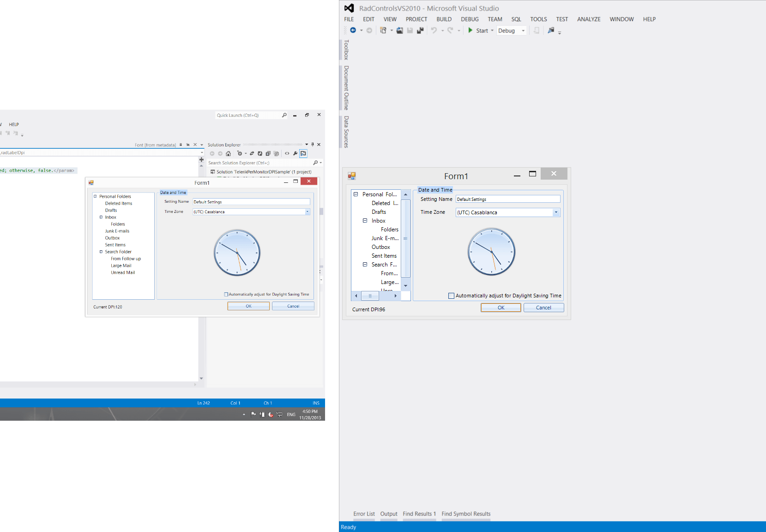Click the Start debug button label

[x=482, y=30]
